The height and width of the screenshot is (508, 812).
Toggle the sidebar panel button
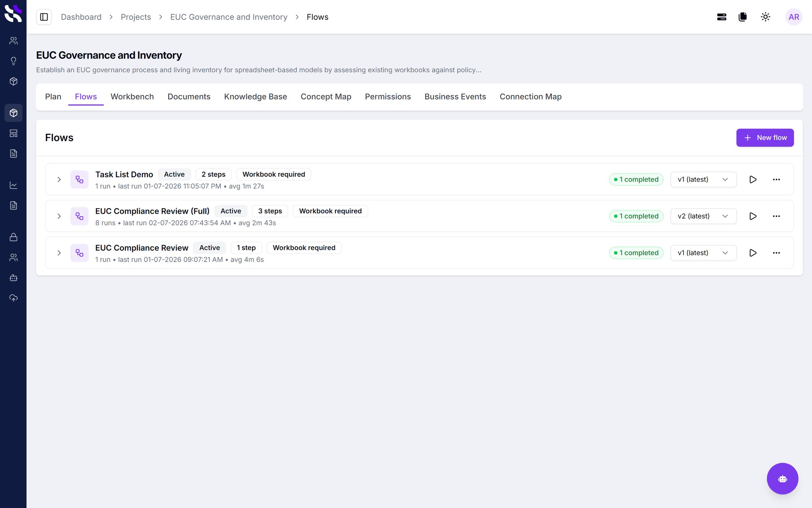click(44, 17)
